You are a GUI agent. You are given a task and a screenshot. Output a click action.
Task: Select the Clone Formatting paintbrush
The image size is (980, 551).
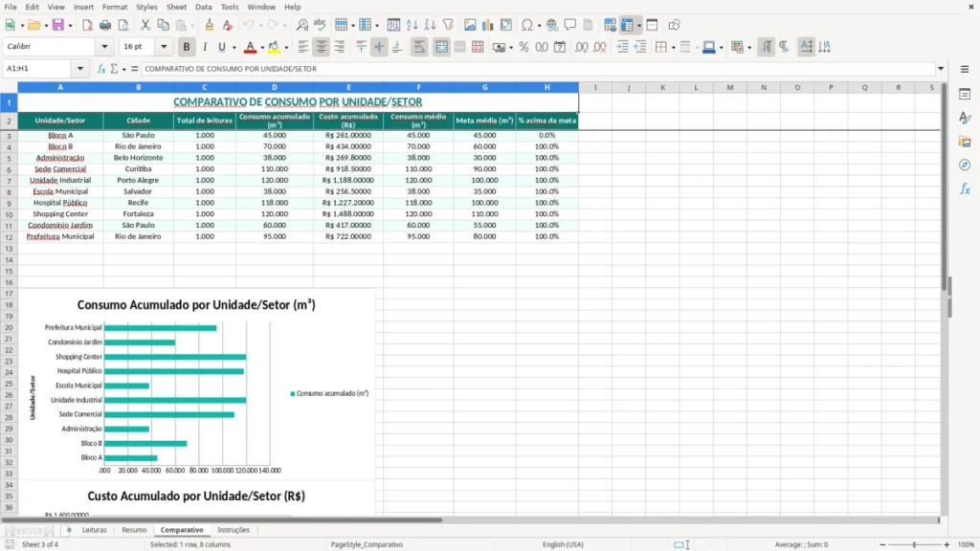[210, 25]
